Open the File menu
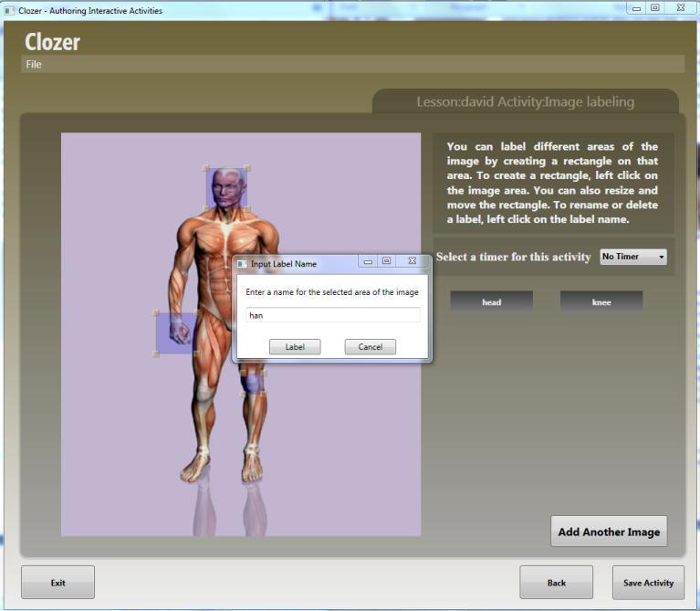 click(x=34, y=64)
